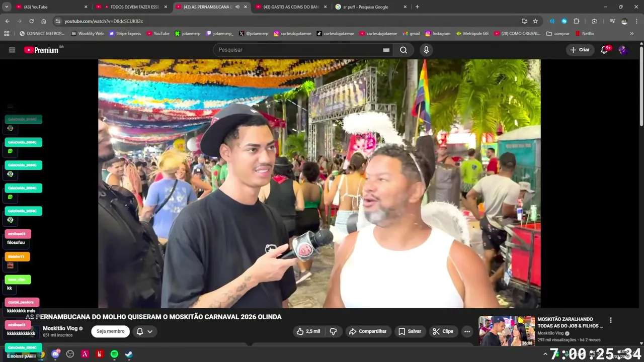Viewport: 644px width, 362px height.
Task: Click the address bar URL
Action: [x=104, y=21]
